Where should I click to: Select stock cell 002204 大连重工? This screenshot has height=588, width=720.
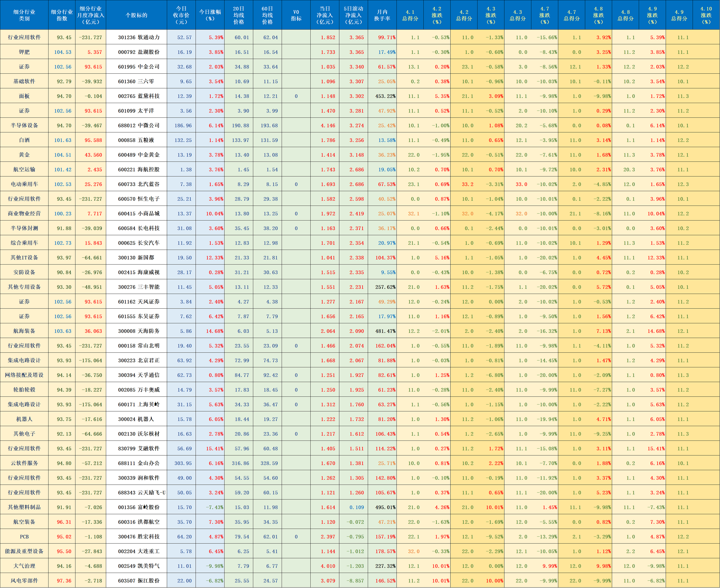[x=137, y=551]
